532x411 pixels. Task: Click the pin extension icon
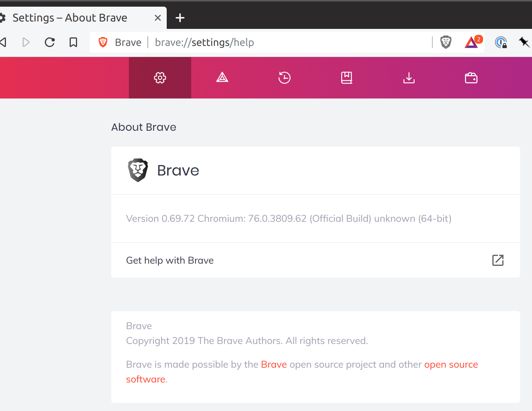[524, 42]
